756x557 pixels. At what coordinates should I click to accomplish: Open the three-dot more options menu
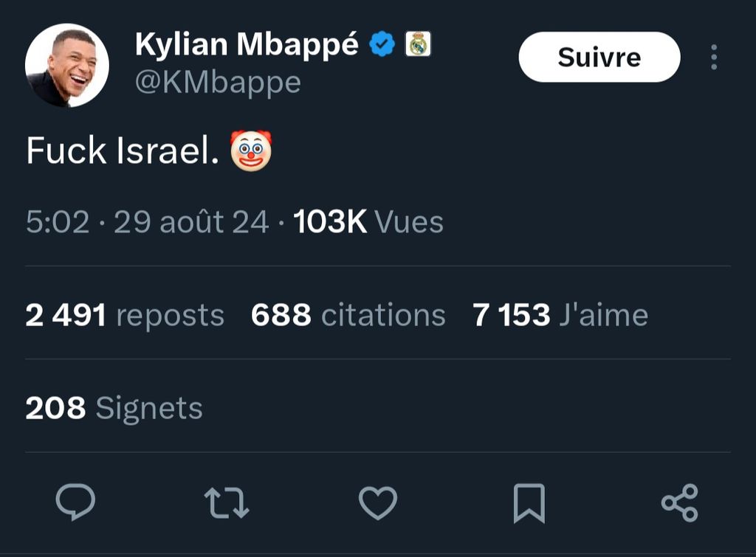[x=713, y=57]
